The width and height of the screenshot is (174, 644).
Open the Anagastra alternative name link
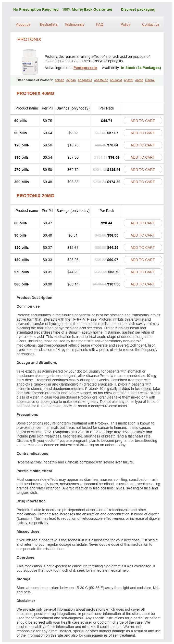pos(85,80)
